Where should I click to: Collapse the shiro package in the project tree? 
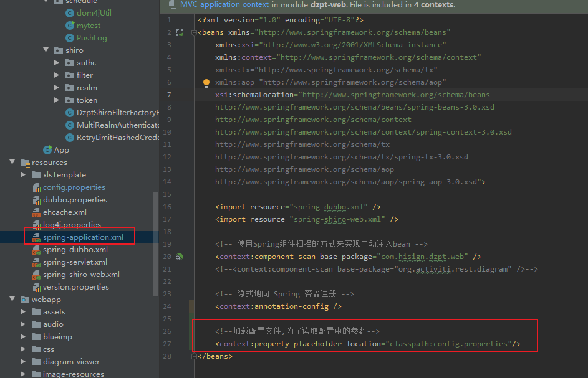[46, 50]
